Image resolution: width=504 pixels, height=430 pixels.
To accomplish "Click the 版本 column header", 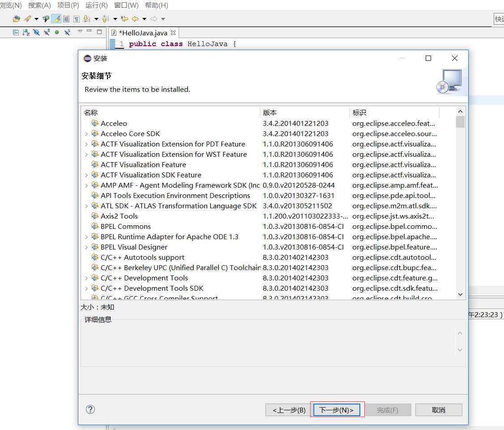I will pos(304,112).
